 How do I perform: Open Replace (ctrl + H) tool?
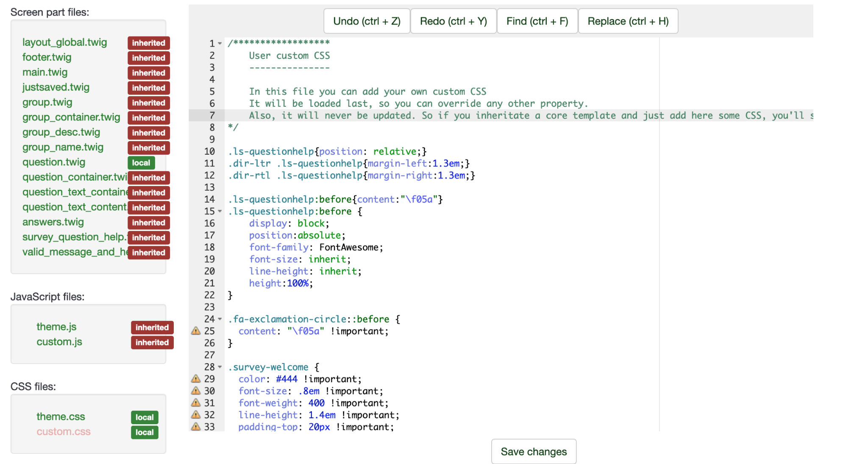[628, 21]
